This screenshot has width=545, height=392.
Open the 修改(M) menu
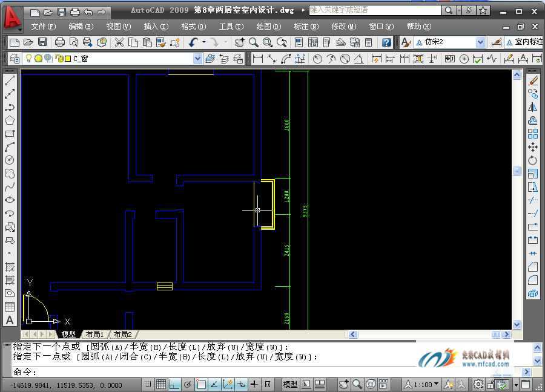click(344, 27)
